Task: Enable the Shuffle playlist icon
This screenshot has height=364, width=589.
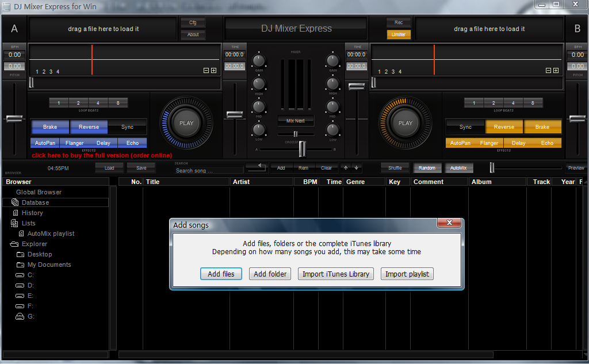Action: (395, 167)
